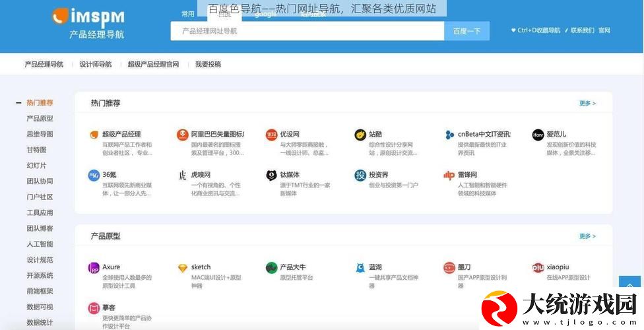Screen dimensions: 644x330
Task: Click the Ctrl+D收藏导航 link
Action: click(536, 30)
